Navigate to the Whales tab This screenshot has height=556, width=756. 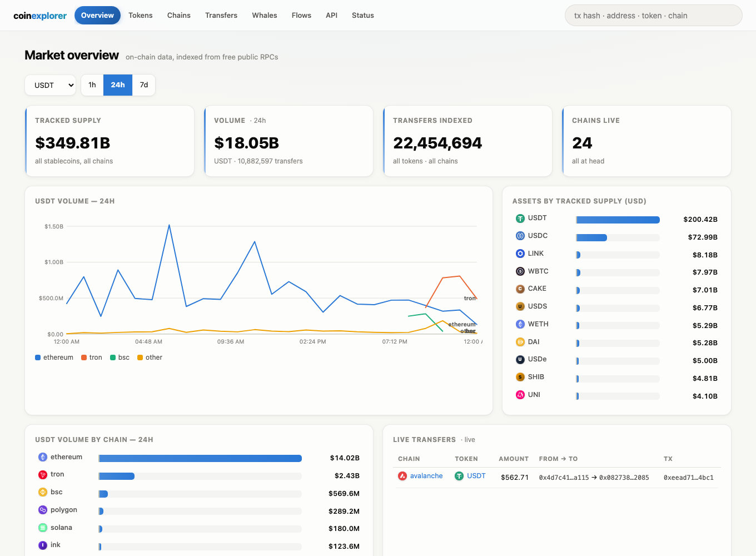point(265,16)
